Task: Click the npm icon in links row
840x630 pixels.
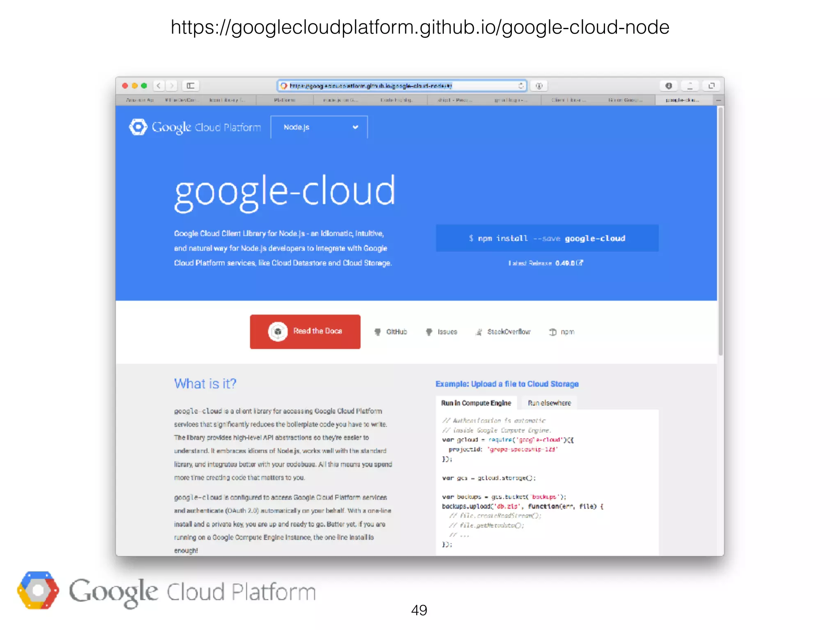Action: coord(553,332)
